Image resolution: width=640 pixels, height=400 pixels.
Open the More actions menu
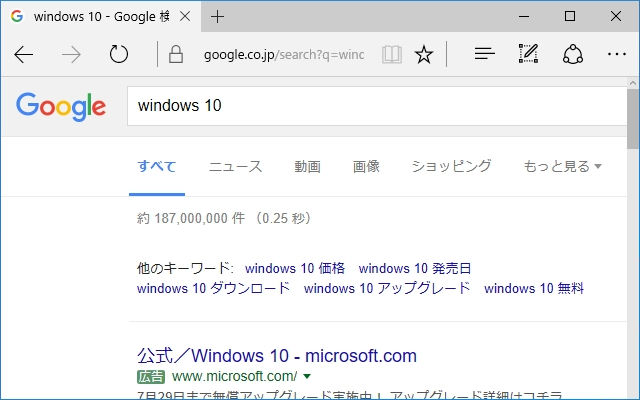tap(617, 54)
